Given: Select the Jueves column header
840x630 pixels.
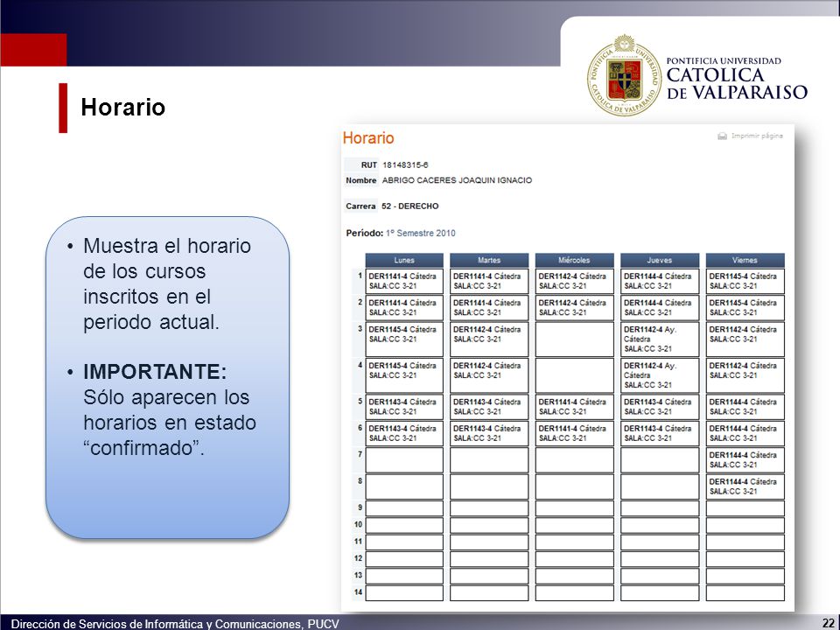Looking at the screenshot, I should point(660,260).
